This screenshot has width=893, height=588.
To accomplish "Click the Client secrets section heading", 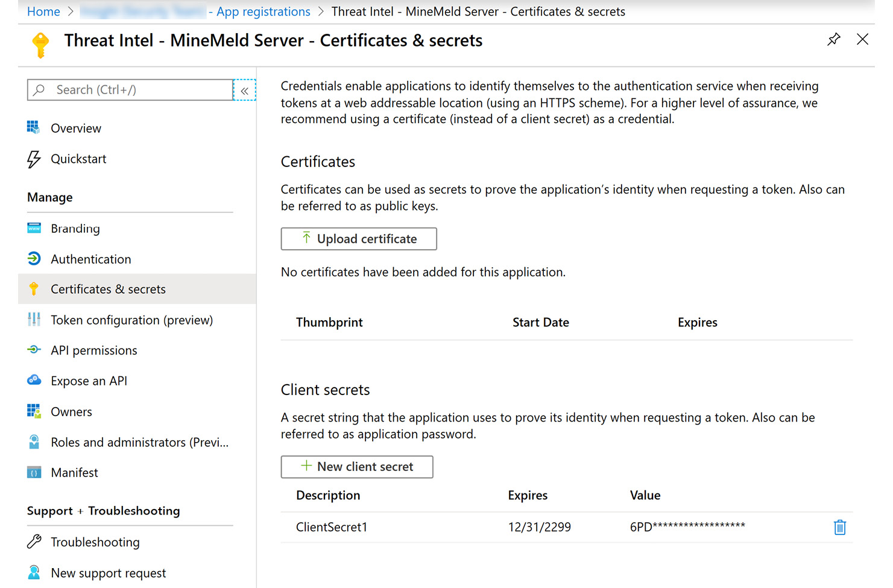I will coord(326,390).
